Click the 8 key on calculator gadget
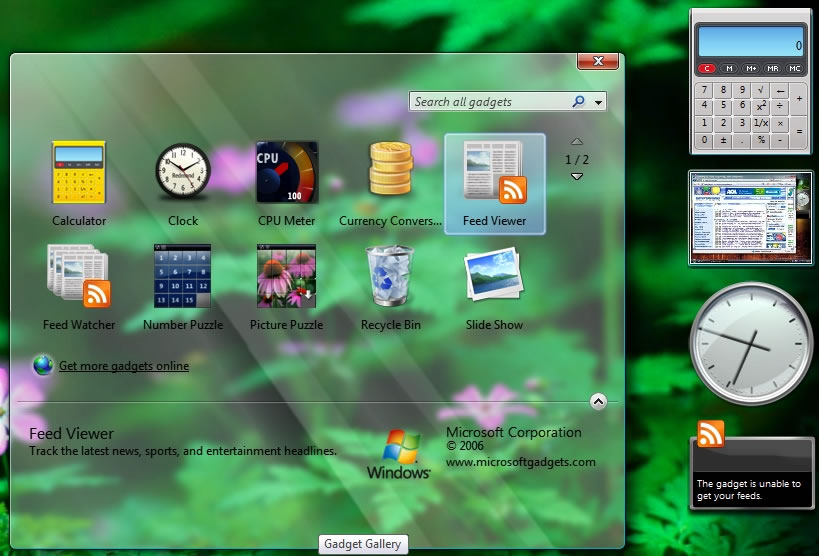 [x=723, y=89]
